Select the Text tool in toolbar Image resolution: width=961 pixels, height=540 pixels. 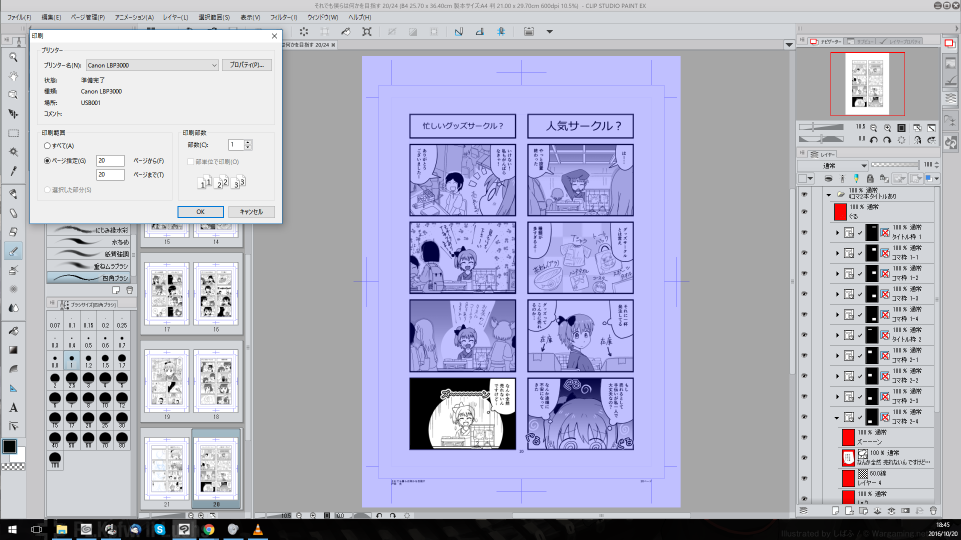point(14,407)
